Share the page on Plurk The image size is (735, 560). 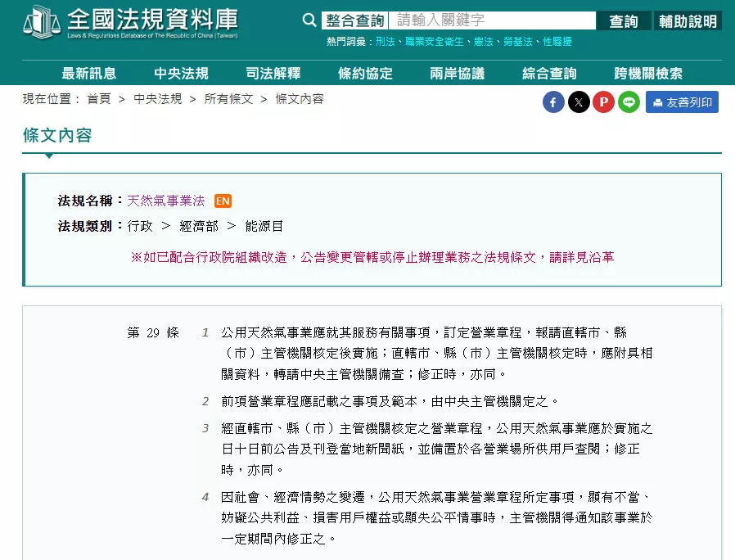pyautogui.click(x=604, y=102)
